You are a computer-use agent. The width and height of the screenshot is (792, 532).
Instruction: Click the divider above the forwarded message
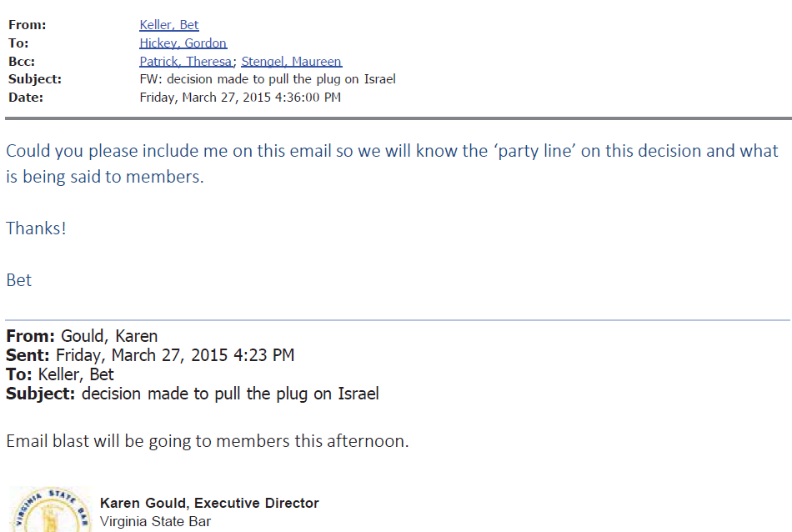click(x=397, y=320)
